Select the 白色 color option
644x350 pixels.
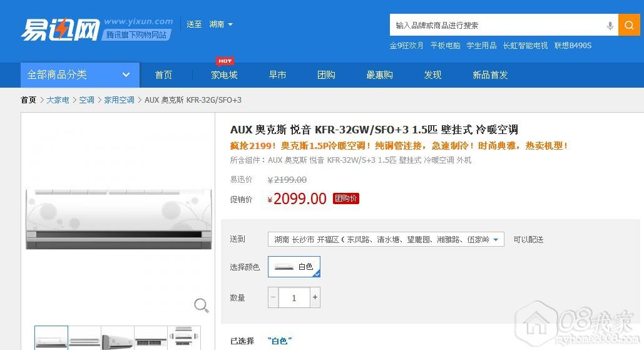click(294, 267)
